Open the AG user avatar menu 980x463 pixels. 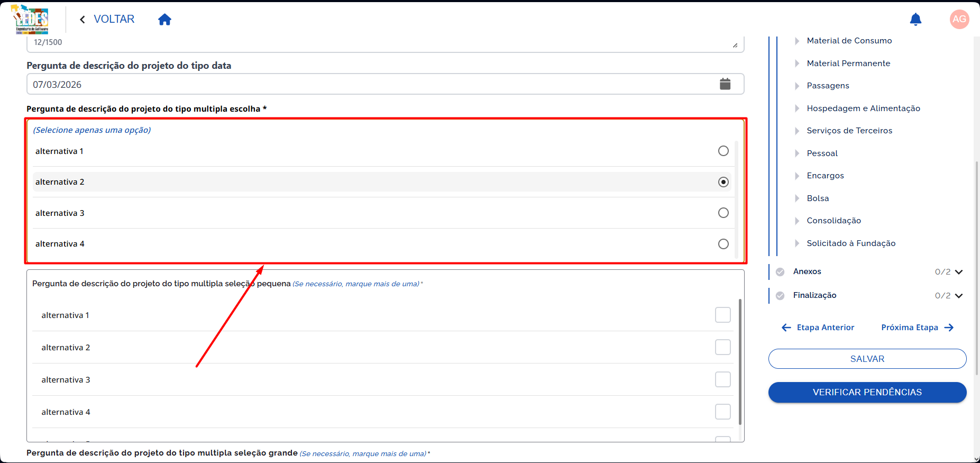[x=959, y=19]
